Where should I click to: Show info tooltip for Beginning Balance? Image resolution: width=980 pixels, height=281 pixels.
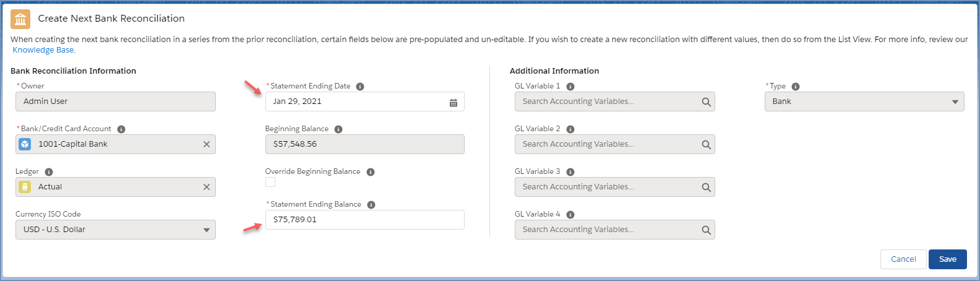coord(338,129)
